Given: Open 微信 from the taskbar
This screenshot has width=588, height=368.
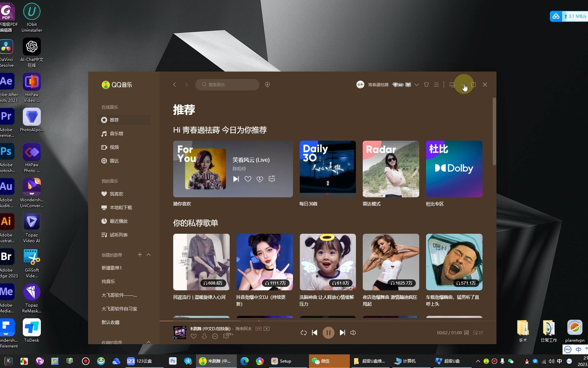Looking at the screenshot, I should point(329,361).
